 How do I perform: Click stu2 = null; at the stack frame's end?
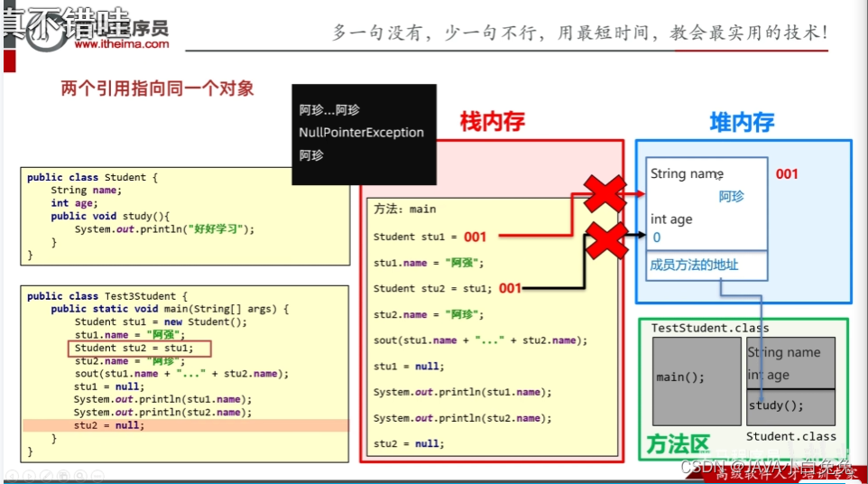click(x=409, y=443)
